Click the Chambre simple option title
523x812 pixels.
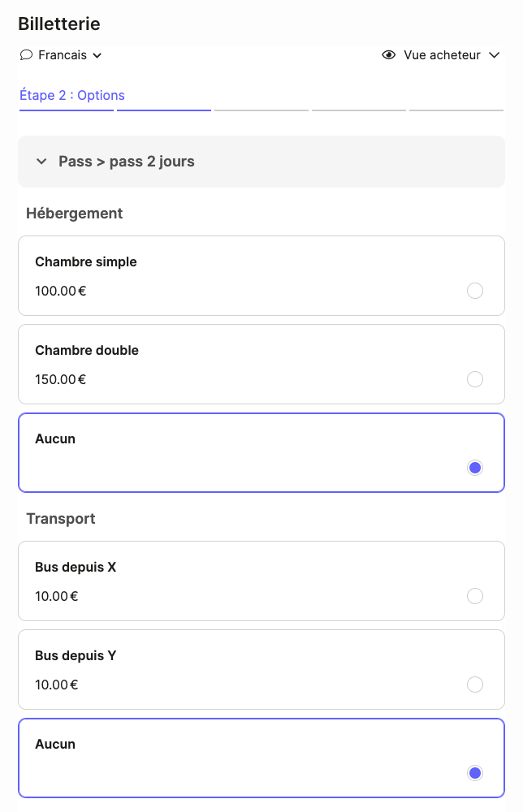86,262
